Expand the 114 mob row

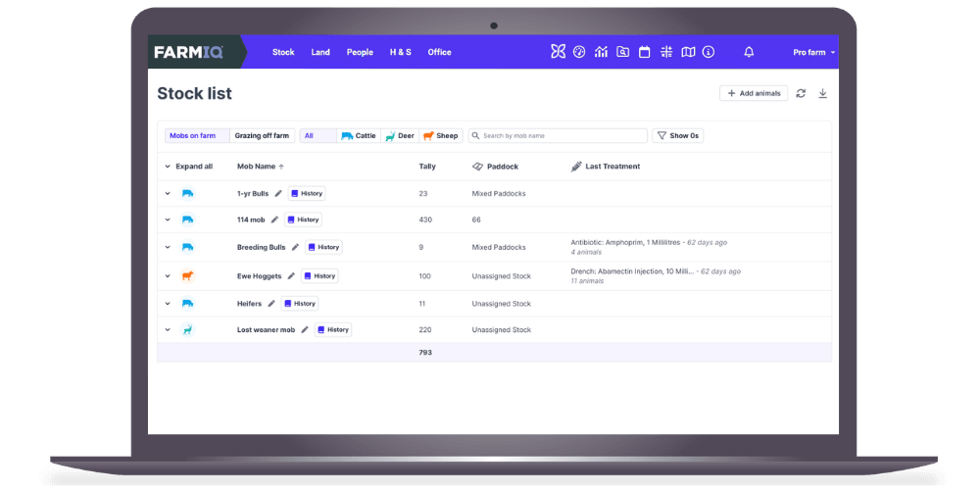[x=168, y=220]
